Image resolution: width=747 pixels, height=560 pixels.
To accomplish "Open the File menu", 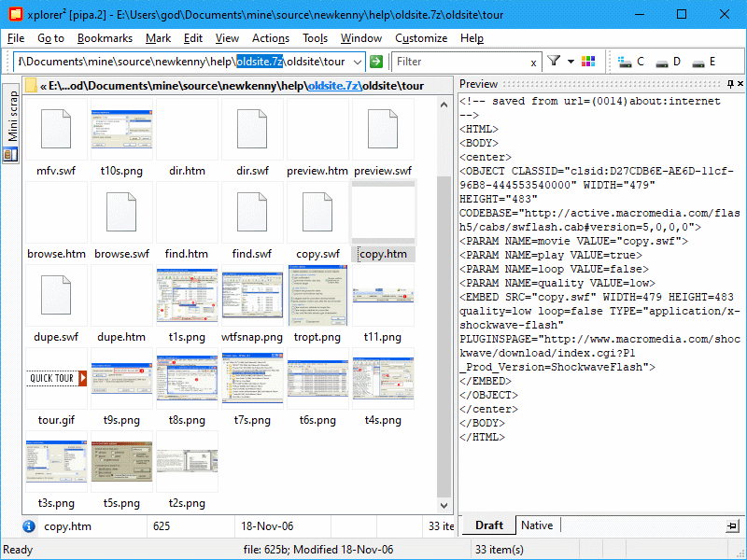I will tap(16, 38).
